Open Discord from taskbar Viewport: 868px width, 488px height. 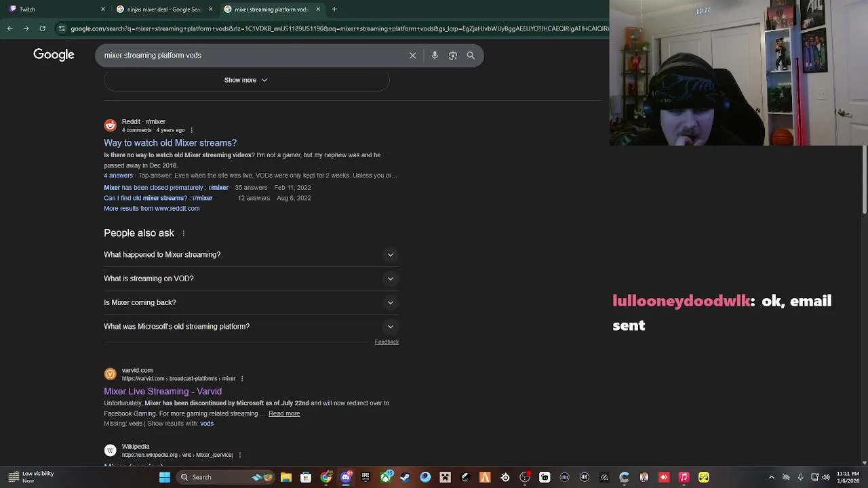coord(346,477)
